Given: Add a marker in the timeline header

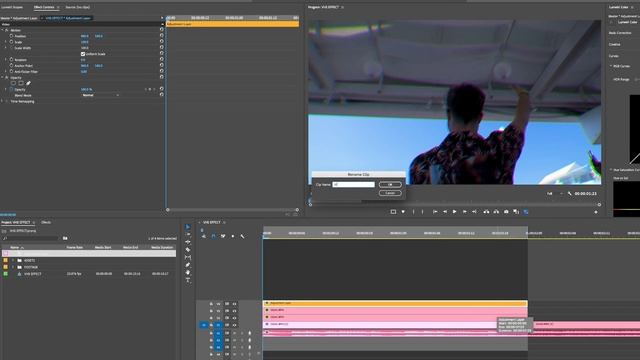Looking at the screenshot, I should [x=233, y=236].
